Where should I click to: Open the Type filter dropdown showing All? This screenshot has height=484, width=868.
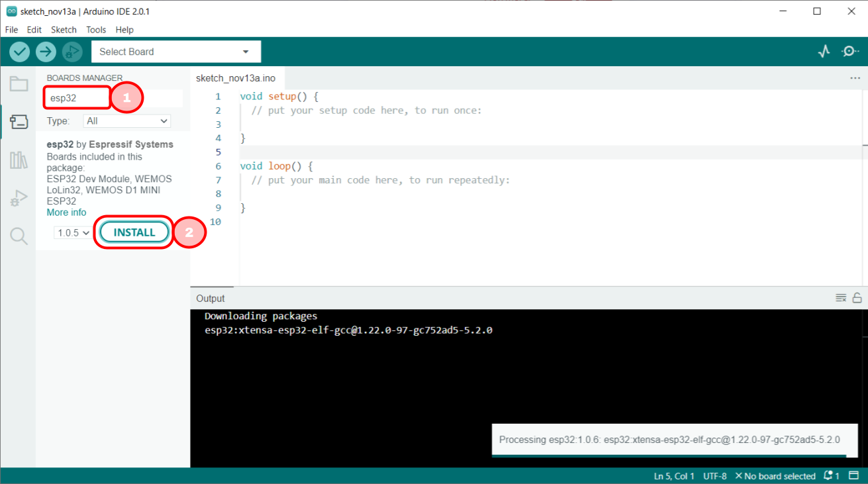point(126,121)
